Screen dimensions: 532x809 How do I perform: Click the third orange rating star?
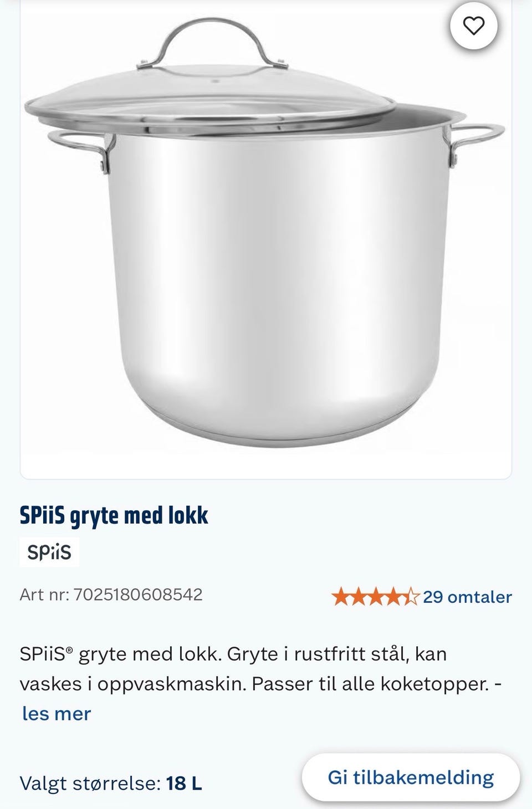point(376,597)
